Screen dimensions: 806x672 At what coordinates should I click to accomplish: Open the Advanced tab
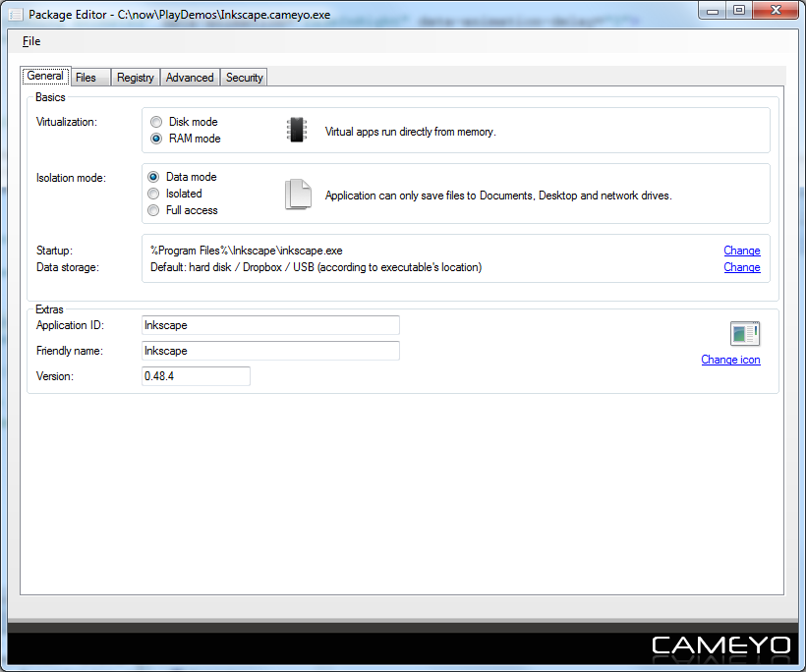pos(190,78)
